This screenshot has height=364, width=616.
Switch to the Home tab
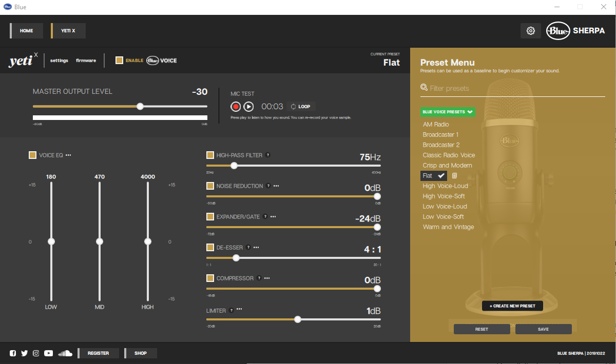click(x=27, y=31)
